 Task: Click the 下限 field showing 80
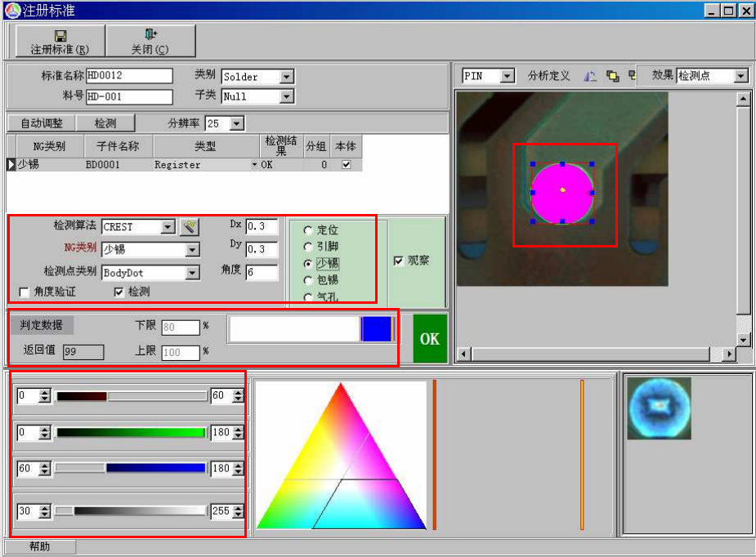(181, 328)
